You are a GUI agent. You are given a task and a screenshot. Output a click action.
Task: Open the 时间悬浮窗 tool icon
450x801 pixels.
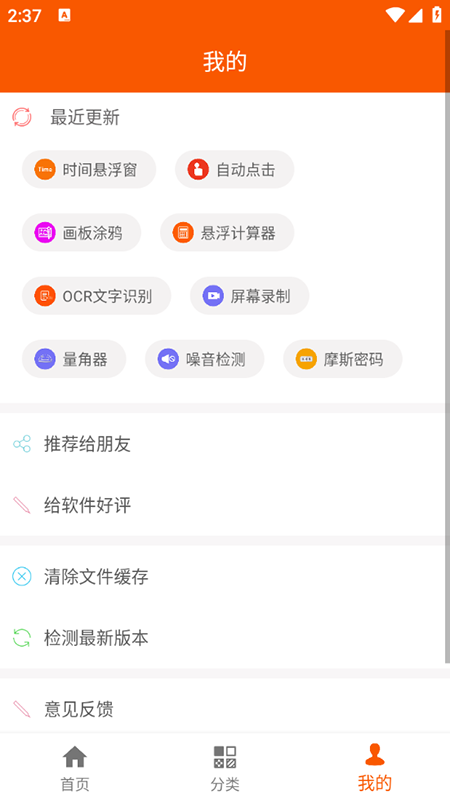(x=45, y=169)
